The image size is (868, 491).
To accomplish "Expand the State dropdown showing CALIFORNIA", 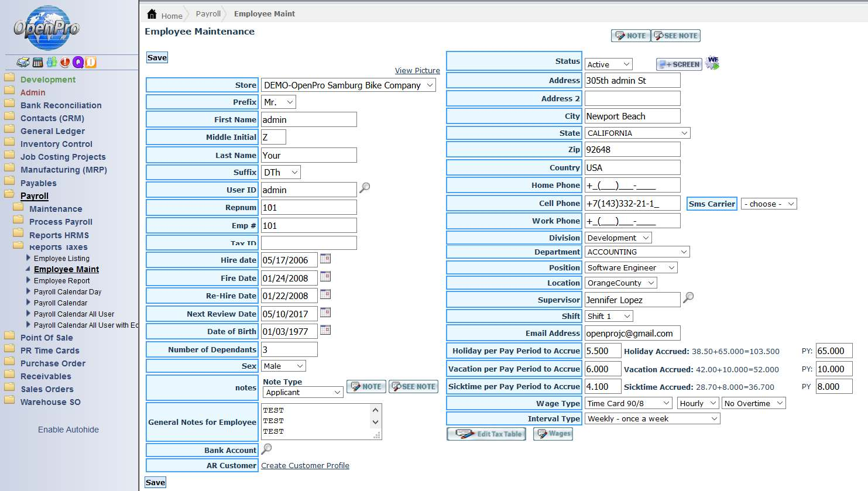I will click(637, 133).
